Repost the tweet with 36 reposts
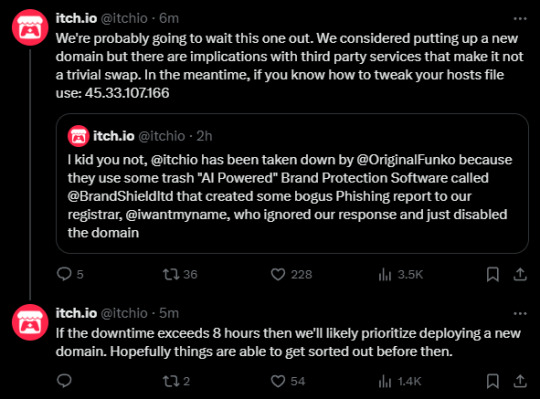Image resolution: width=540 pixels, height=399 pixels. 180,274
